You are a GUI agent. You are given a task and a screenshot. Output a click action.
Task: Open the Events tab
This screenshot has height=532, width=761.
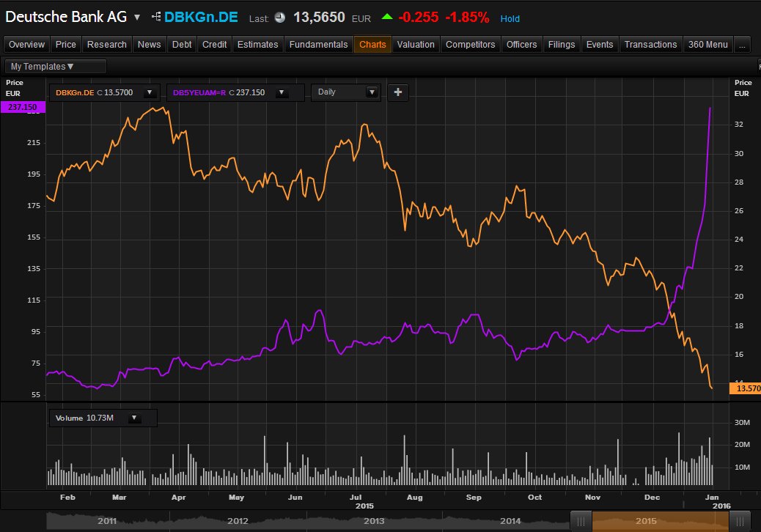tap(600, 45)
